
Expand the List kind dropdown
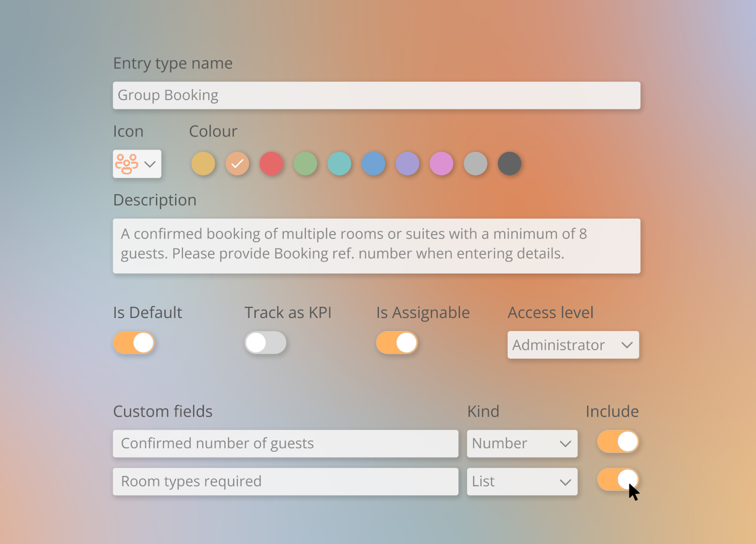pyautogui.click(x=522, y=481)
